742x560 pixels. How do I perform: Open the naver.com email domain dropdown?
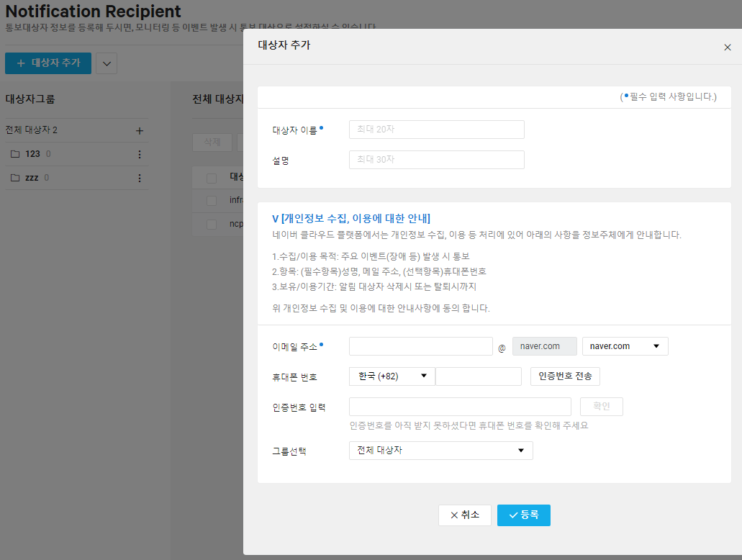click(625, 346)
